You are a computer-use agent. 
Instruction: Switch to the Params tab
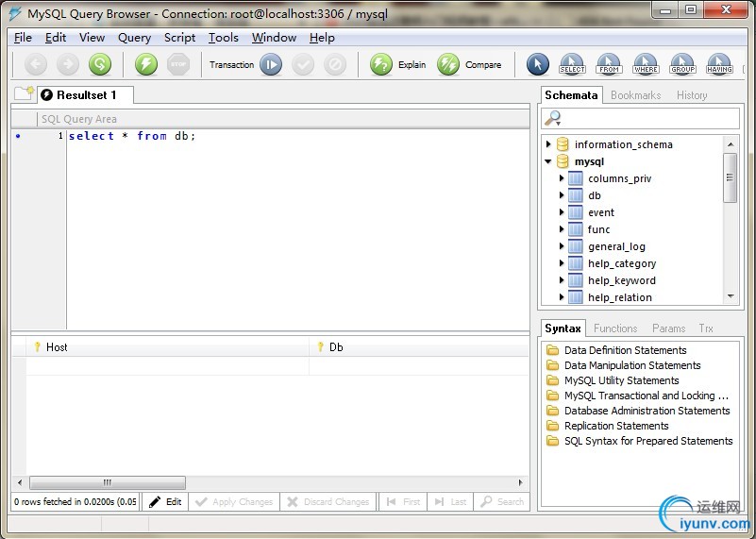669,328
